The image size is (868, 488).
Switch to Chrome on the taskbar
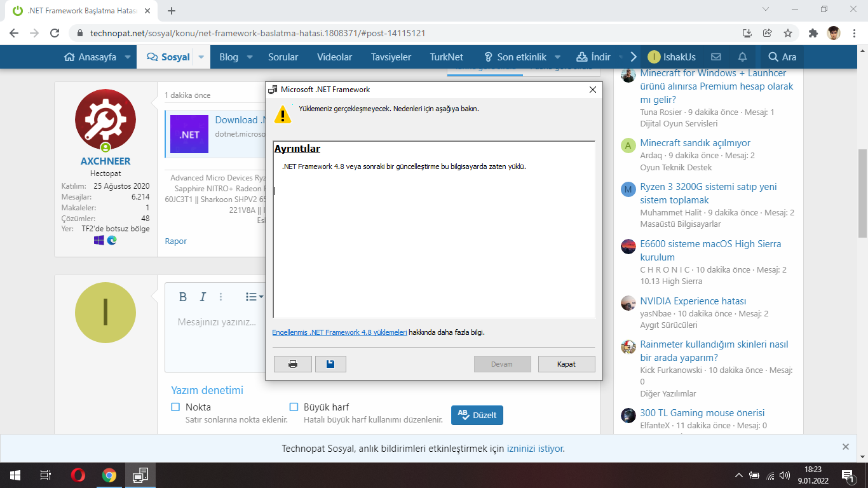109,475
